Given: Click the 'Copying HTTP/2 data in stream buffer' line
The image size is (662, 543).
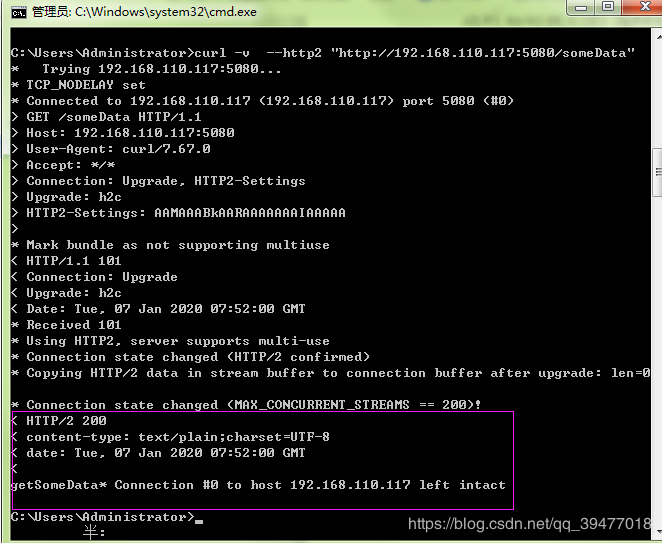Looking at the screenshot, I should pyautogui.click(x=331, y=373).
